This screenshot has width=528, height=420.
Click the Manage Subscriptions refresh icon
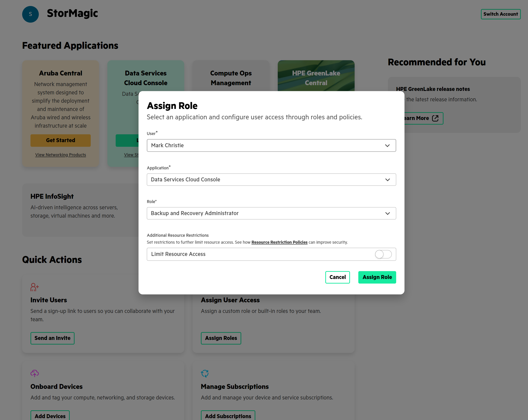pyautogui.click(x=205, y=373)
